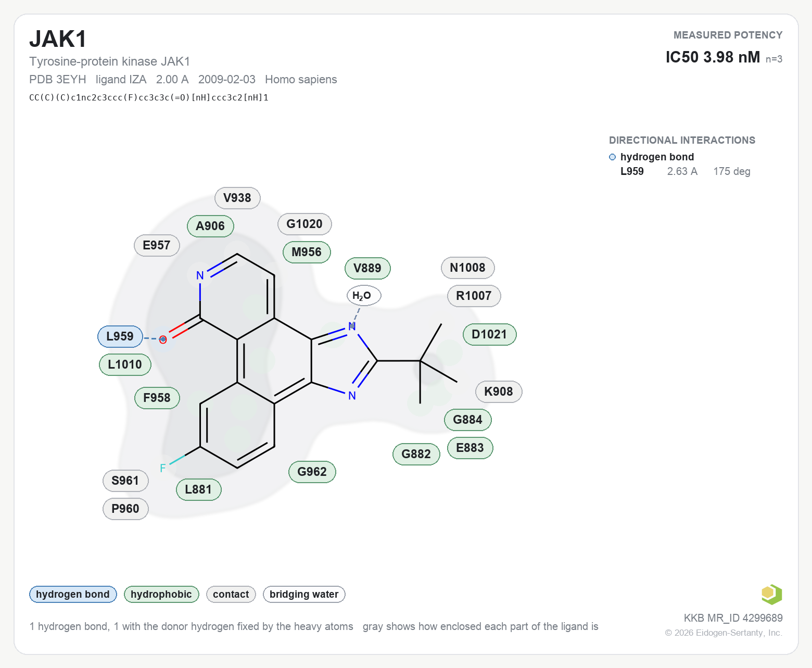Click the bridging water legend pill
The image size is (812, 668).
click(x=304, y=594)
